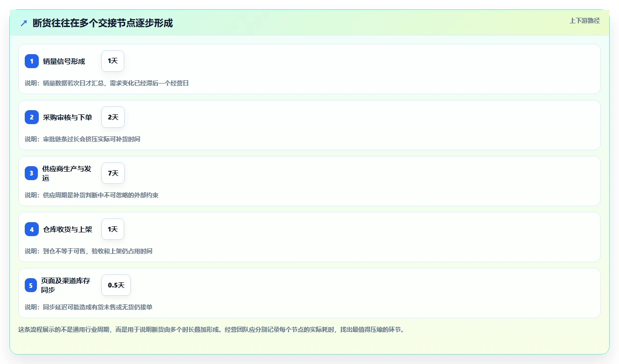Click the note about 同步延迟可能造成
This screenshot has width=619, height=364.
click(x=88, y=307)
